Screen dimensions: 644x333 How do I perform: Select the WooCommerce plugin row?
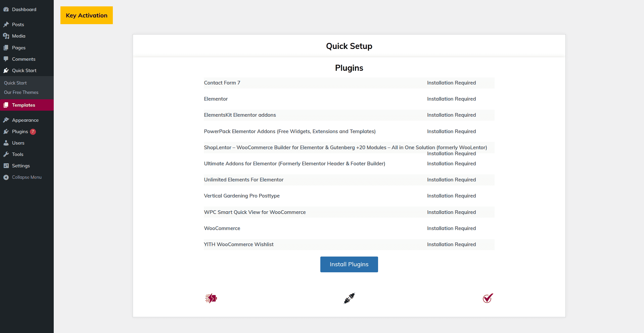coord(349,228)
